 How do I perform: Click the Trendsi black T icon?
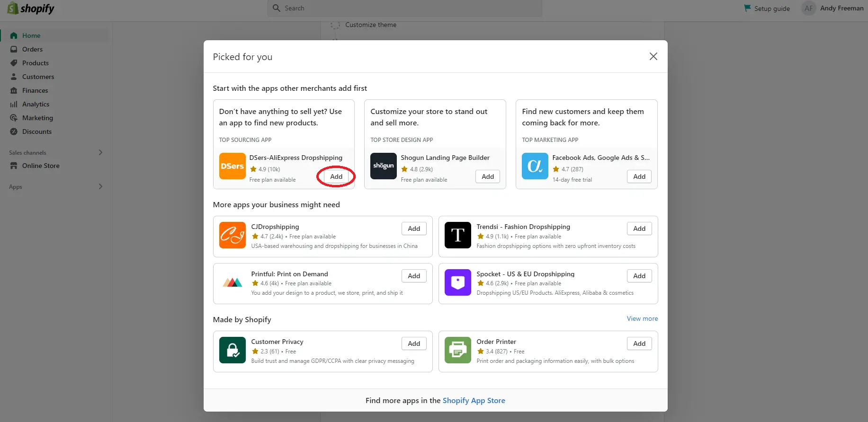tap(457, 235)
